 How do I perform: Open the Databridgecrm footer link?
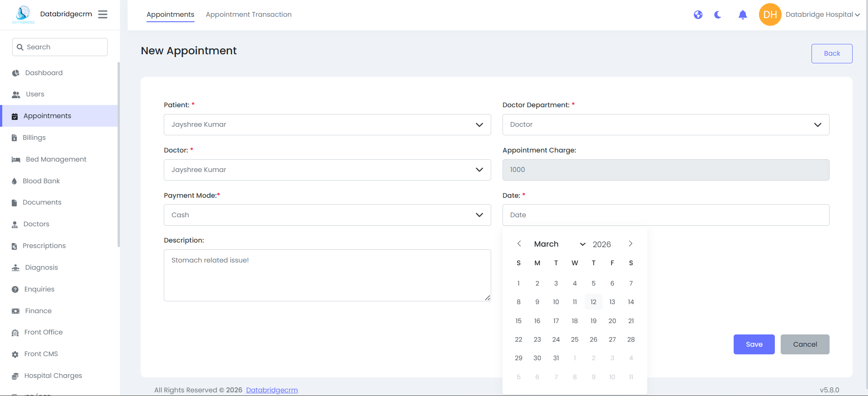point(272,390)
